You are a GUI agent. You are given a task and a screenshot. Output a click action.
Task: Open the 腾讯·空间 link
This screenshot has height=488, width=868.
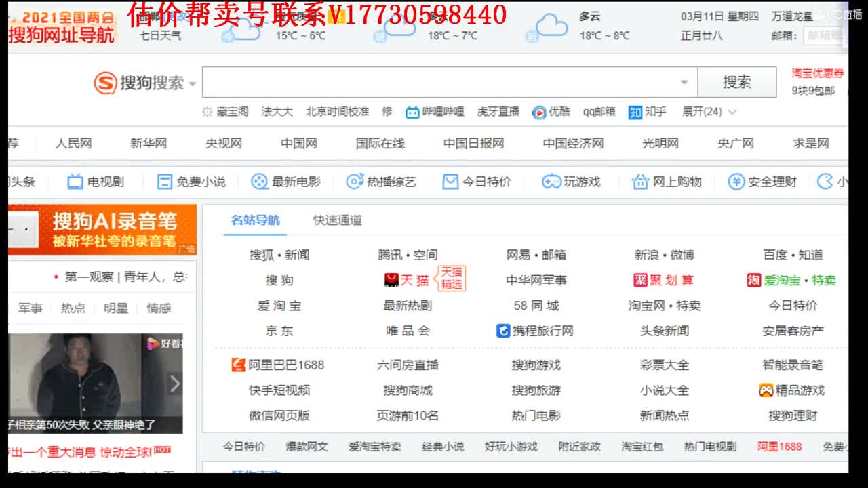tap(408, 255)
